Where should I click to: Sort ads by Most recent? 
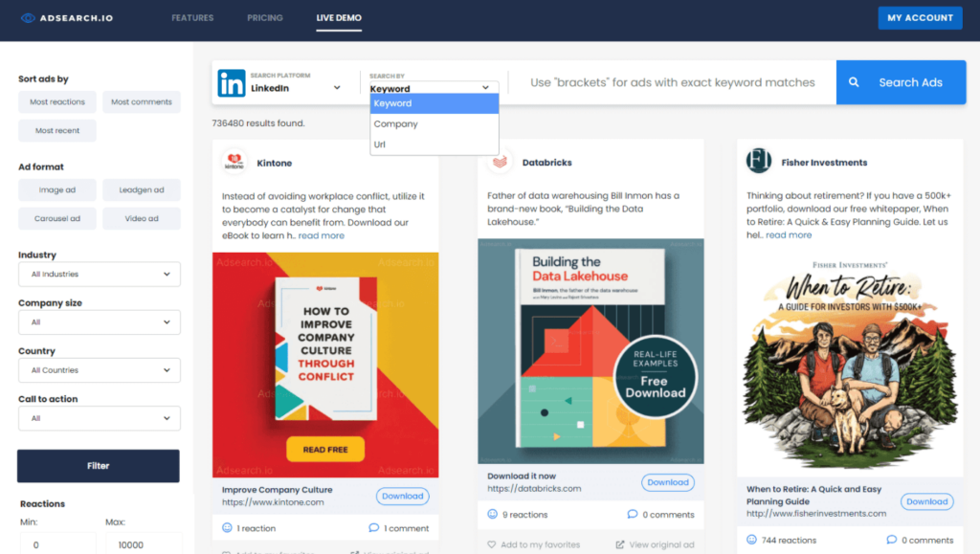tap(56, 130)
